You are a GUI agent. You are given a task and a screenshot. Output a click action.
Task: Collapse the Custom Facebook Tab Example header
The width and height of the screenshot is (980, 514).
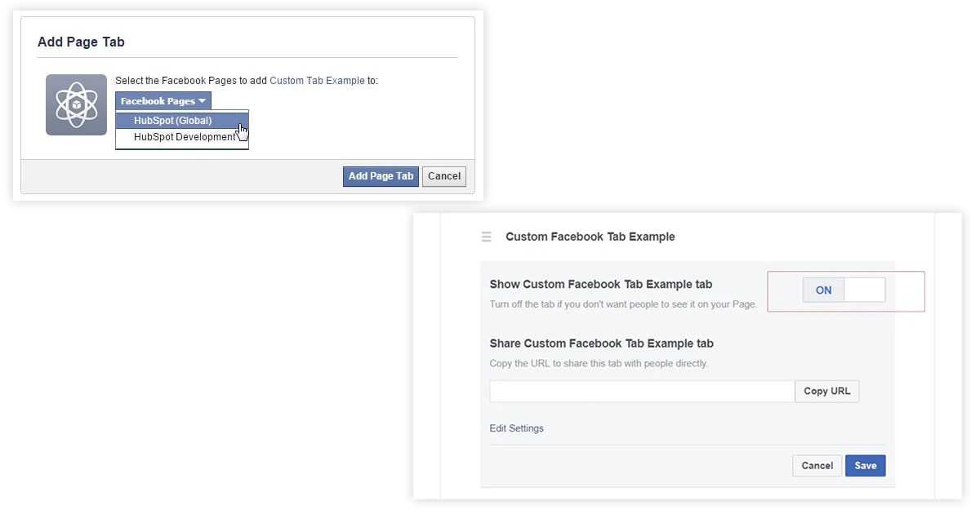pyautogui.click(x=590, y=237)
